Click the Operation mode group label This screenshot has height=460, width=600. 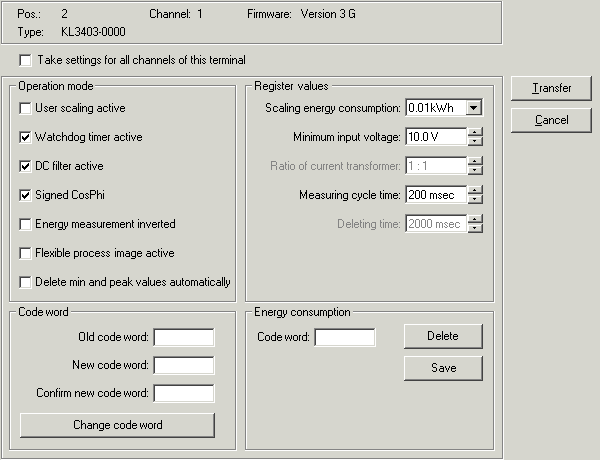(56, 86)
